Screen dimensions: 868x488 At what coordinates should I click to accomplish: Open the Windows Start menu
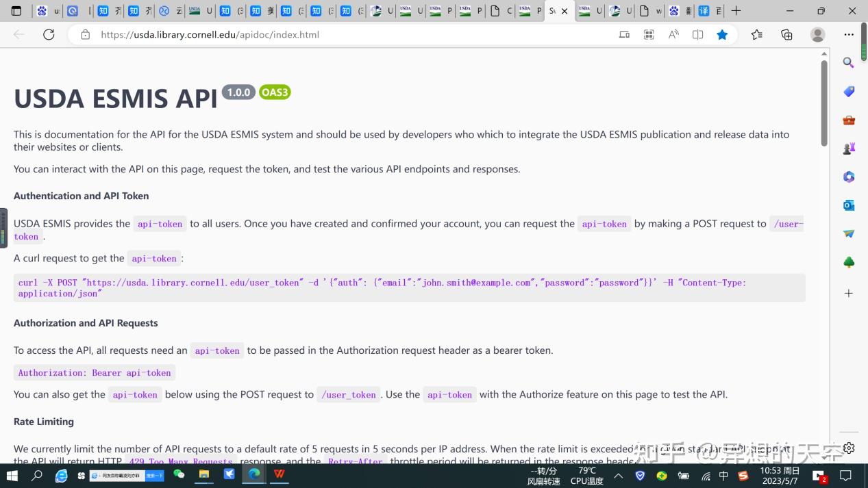click(x=12, y=475)
